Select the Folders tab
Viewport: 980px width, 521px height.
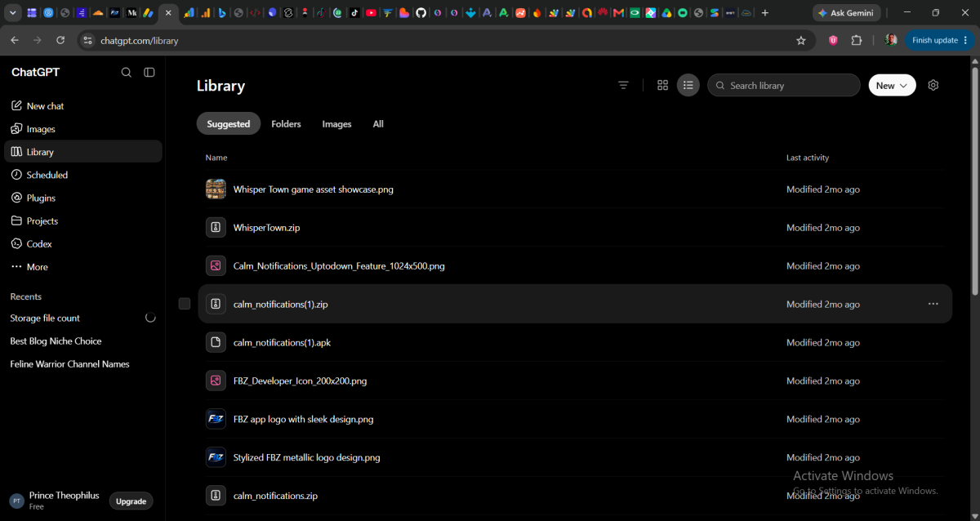pos(286,124)
